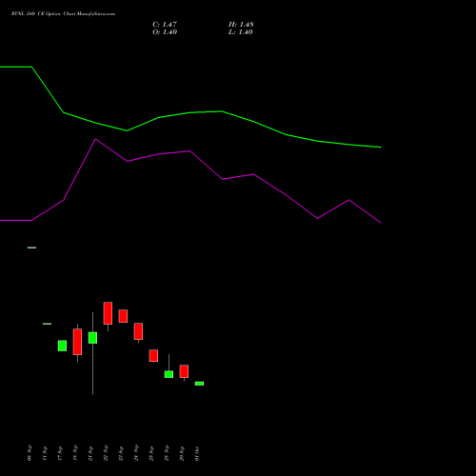This screenshot has width=476, height=476.
Task: Click the small green candle for 01 Oct
Action: (x=199, y=384)
